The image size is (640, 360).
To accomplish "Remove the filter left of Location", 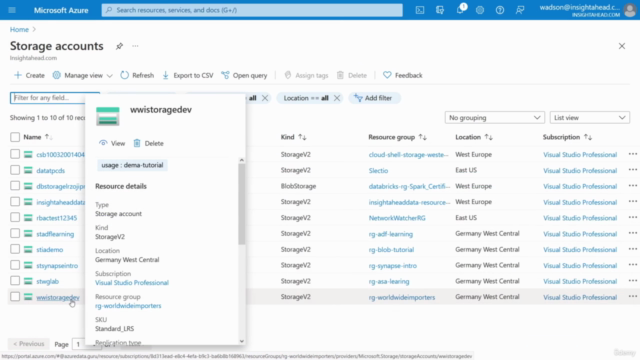I will (x=265, y=98).
